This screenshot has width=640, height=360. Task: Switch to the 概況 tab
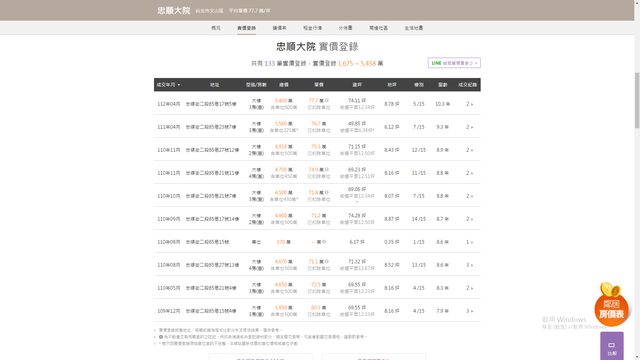tap(216, 28)
